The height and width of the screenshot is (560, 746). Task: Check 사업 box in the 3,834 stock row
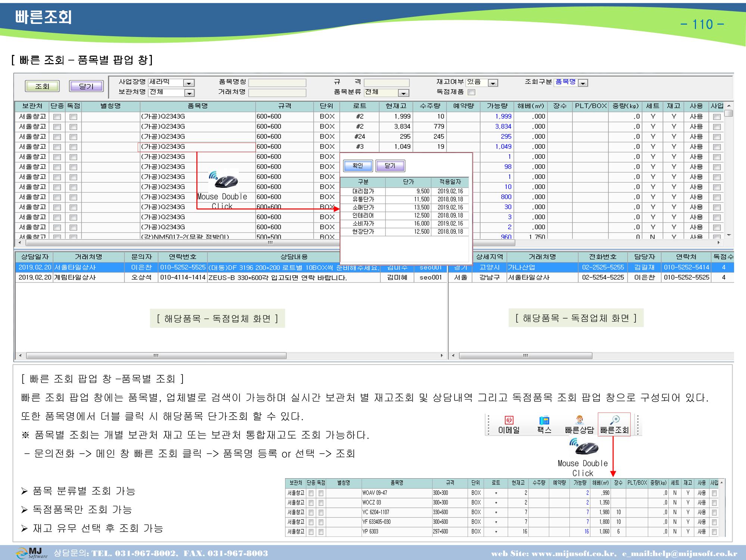(717, 127)
